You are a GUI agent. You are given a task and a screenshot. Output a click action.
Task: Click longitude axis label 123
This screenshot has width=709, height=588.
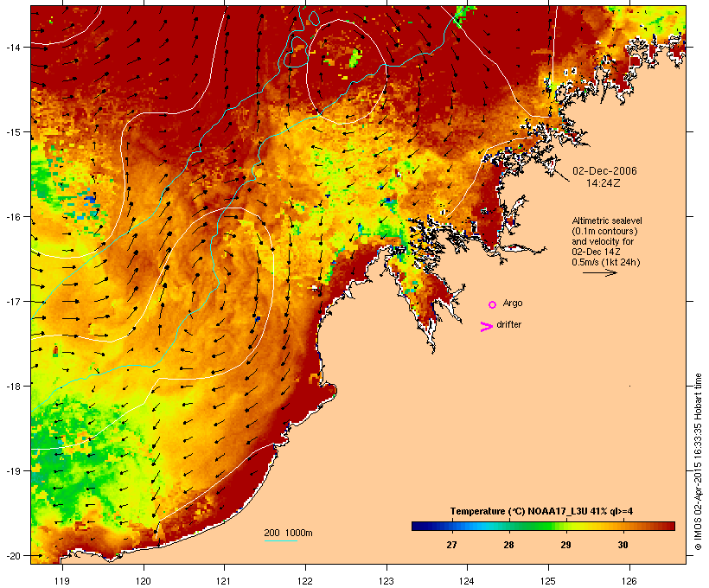pyautogui.click(x=386, y=581)
